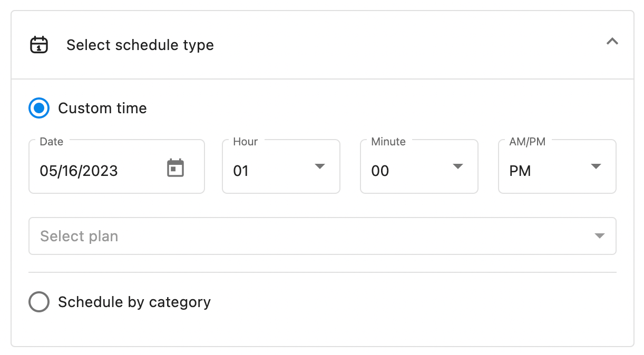Click the schedule calendar icon in header

(39, 45)
